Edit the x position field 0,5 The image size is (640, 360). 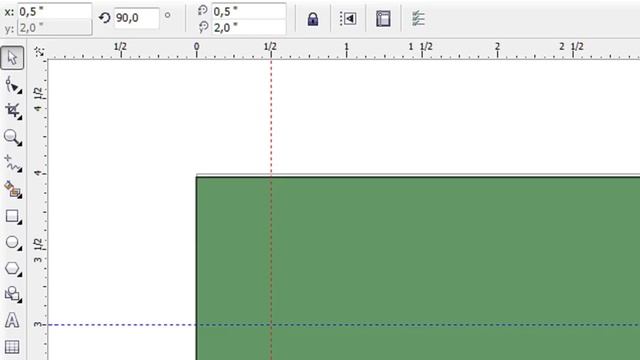[54, 11]
